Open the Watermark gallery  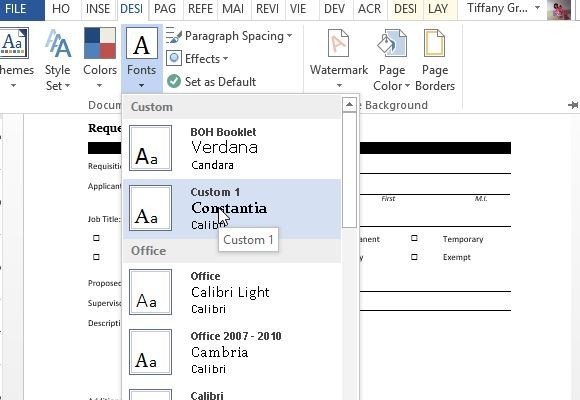(x=338, y=59)
